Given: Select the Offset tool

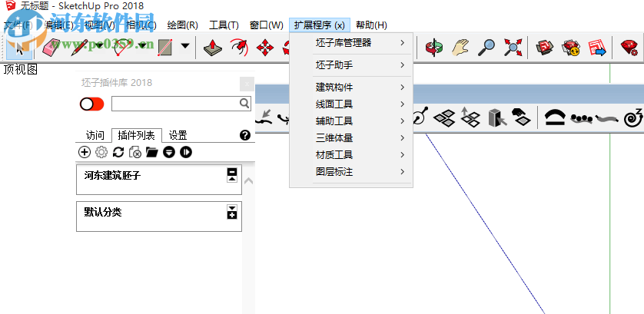Looking at the screenshot, I should point(240,48).
